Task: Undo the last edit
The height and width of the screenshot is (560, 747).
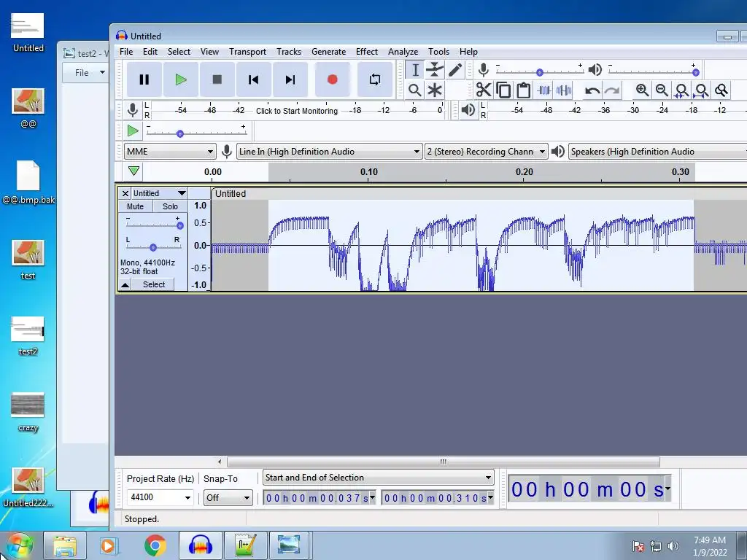Action: coord(592,90)
